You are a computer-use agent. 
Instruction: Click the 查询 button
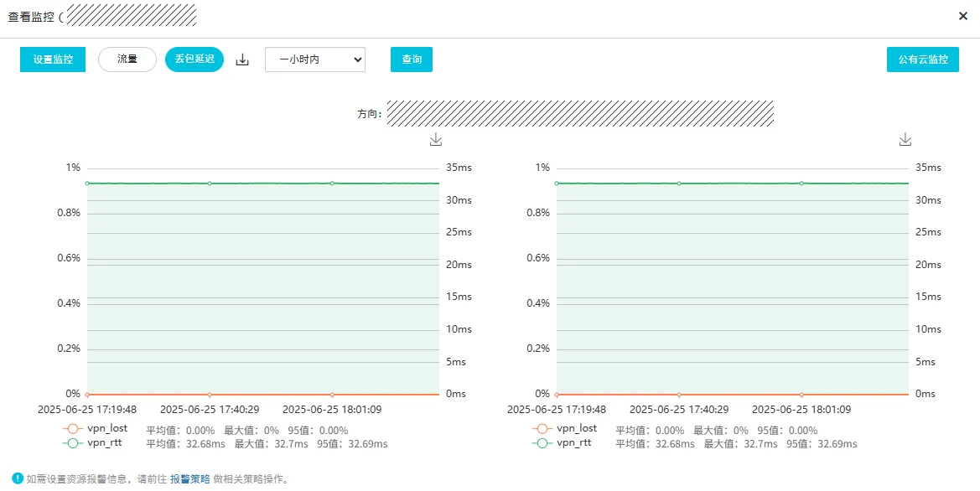pyautogui.click(x=412, y=59)
